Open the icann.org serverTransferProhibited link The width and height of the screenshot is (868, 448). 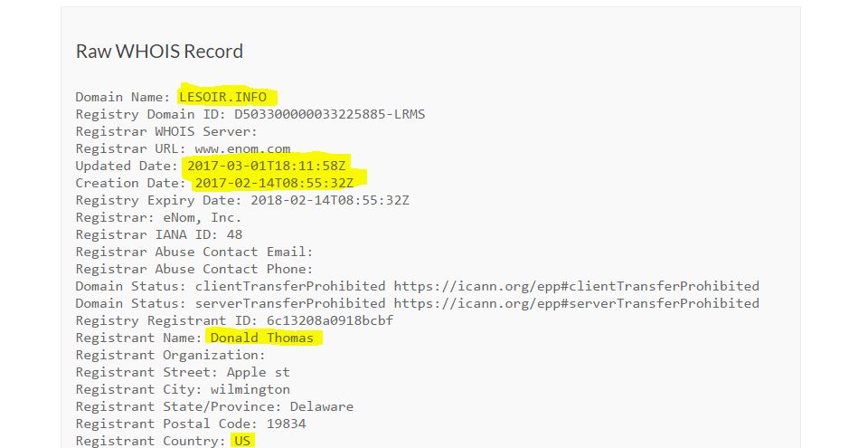[576, 303]
